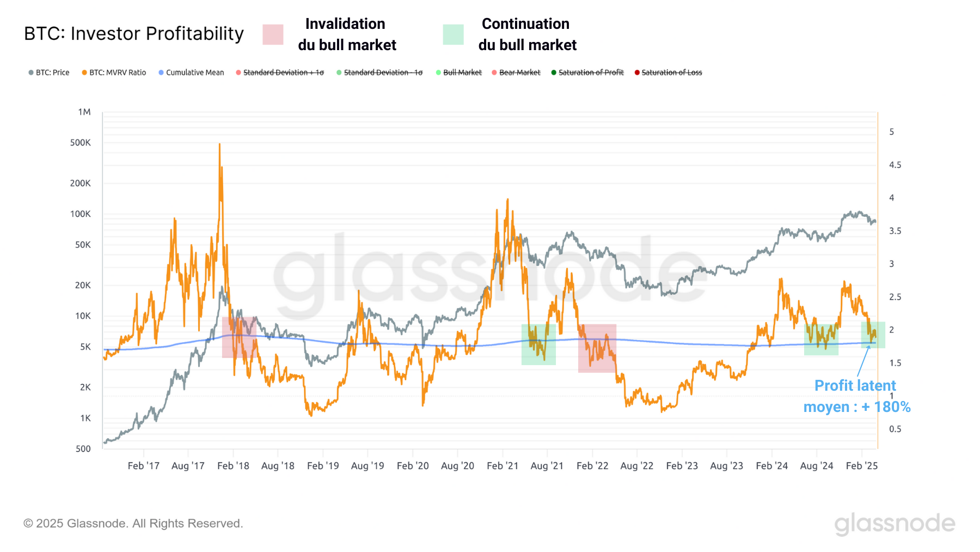980x552 pixels.
Task: Click the blue Cumulative Mean legend dot
Action: 161,72
